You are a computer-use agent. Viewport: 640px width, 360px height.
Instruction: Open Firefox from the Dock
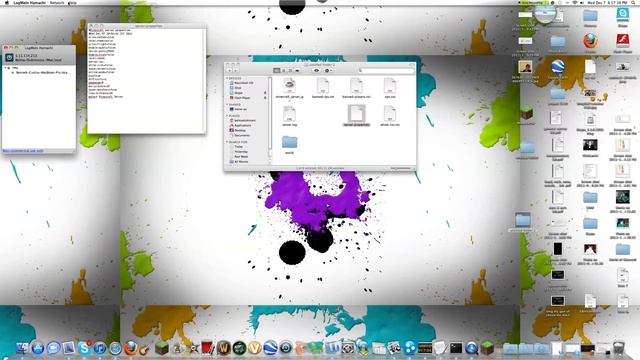tap(131, 348)
